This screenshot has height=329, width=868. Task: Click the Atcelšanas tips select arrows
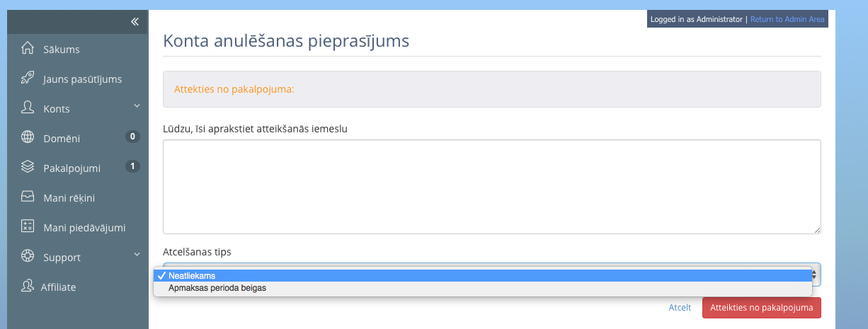[815, 274]
